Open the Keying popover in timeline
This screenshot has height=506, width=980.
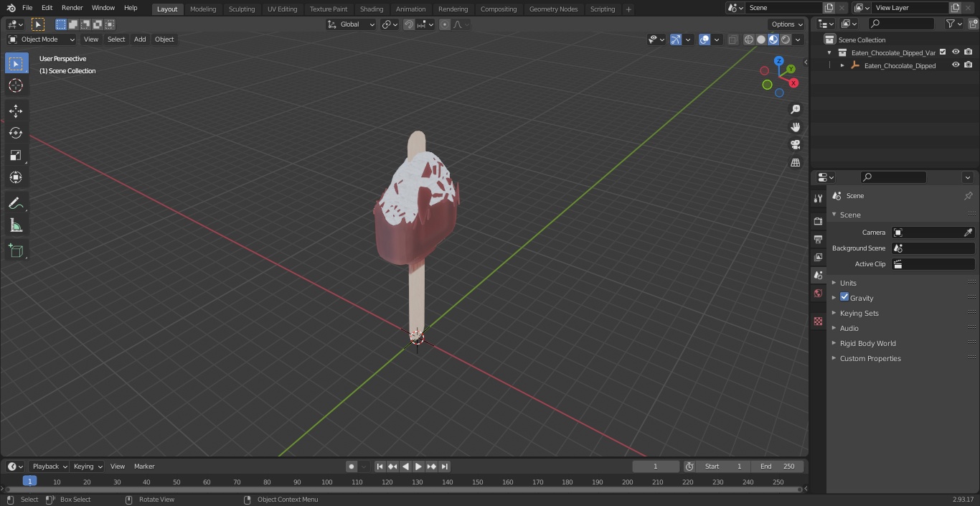(88, 467)
